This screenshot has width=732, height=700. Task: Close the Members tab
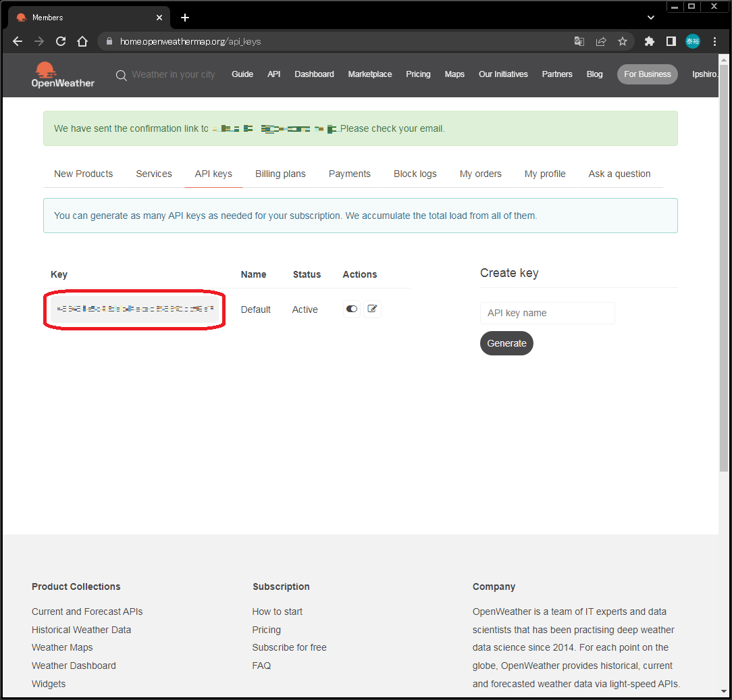pyautogui.click(x=159, y=18)
